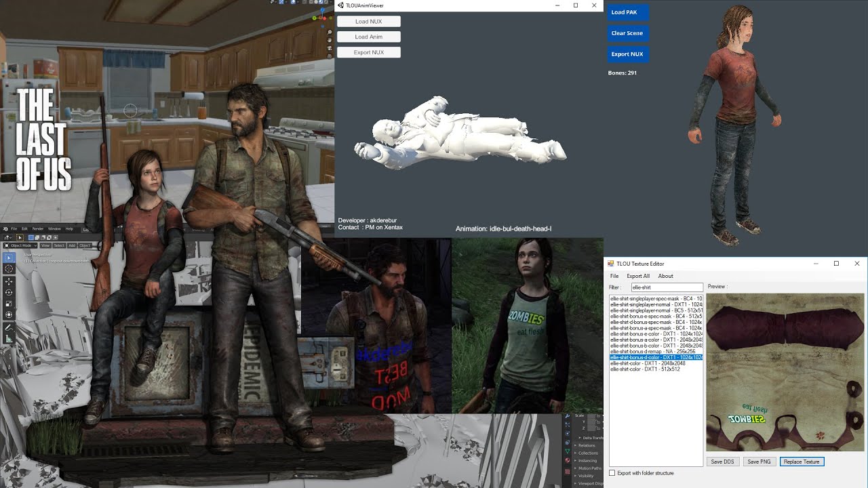This screenshot has height=488, width=868.
Task: Select the Blender Transform tool
Action: [9, 315]
